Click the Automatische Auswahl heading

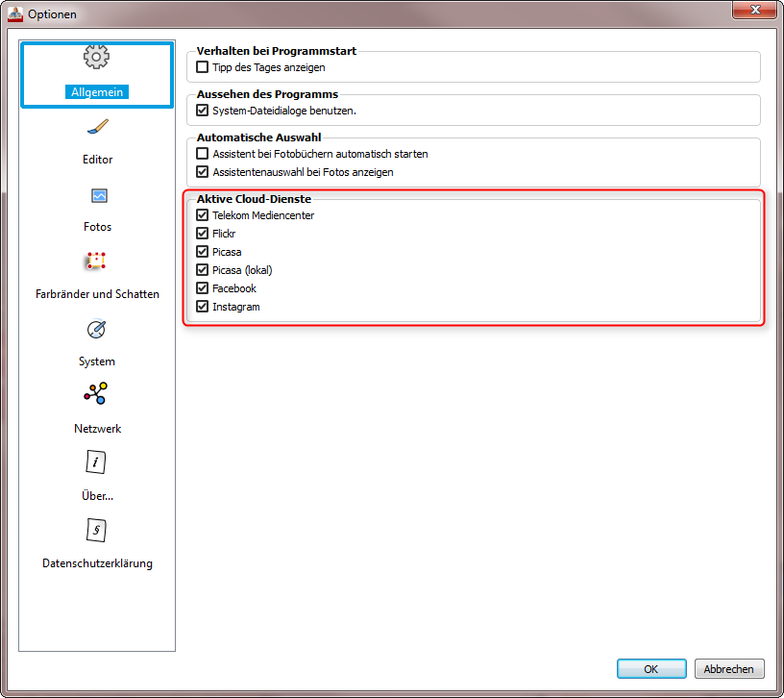point(259,137)
